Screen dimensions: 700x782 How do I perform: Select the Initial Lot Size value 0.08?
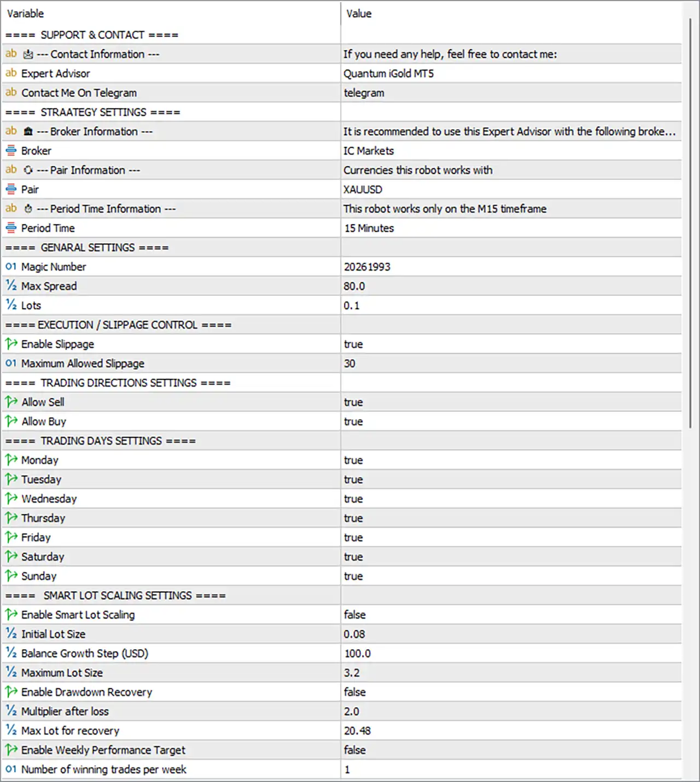(354, 634)
